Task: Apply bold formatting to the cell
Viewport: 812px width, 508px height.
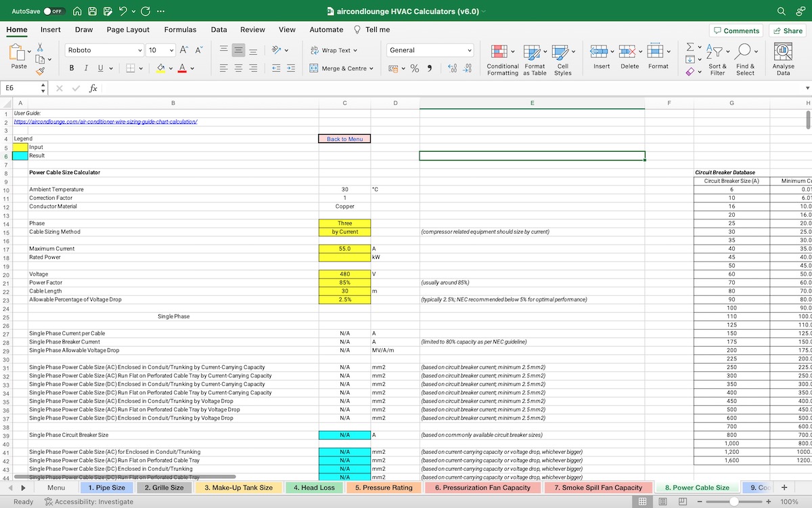Action: click(72, 68)
